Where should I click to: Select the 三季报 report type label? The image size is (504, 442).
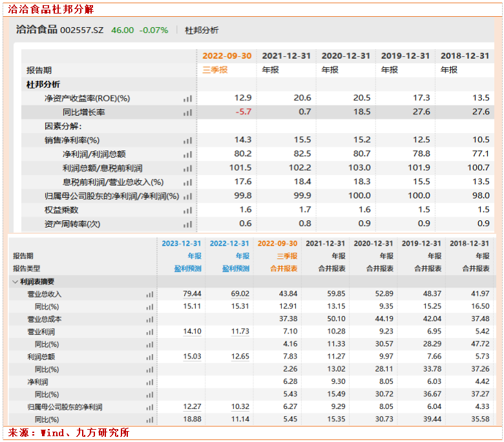click(215, 70)
